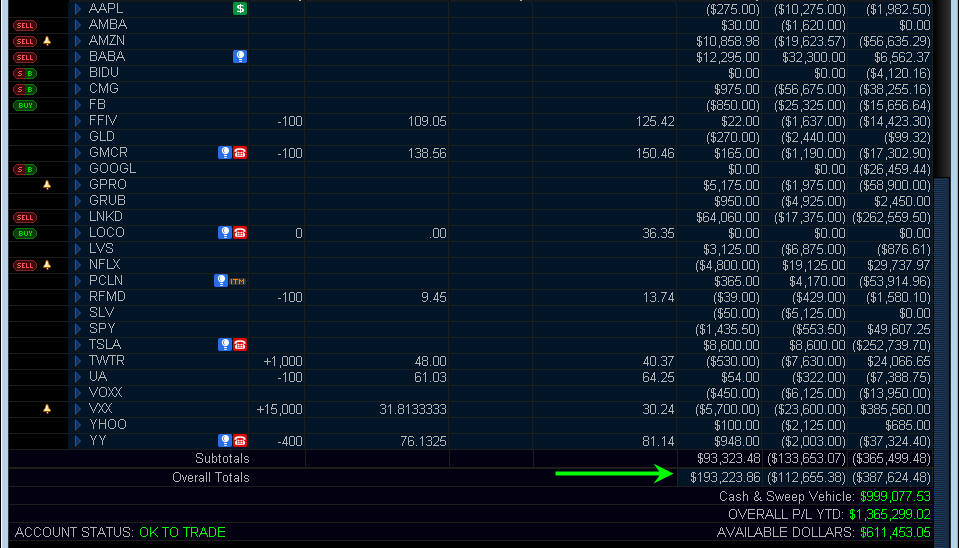Click the 125.42 mark for FFIV

click(x=655, y=121)
